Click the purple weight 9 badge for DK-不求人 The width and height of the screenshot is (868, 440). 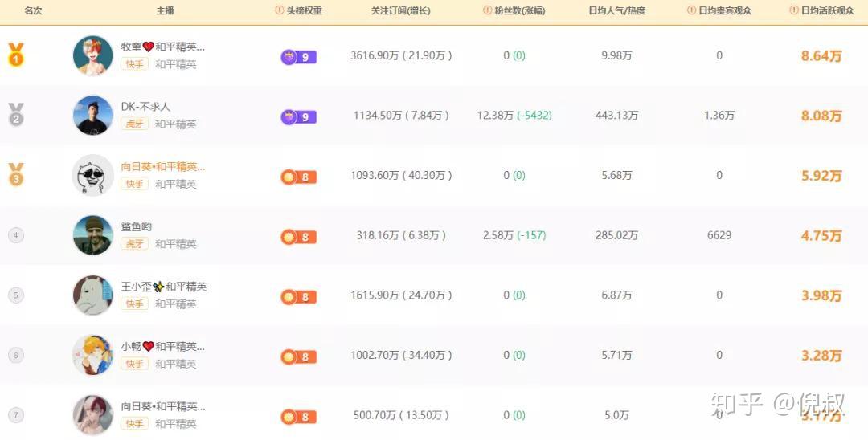coord(298,117)
